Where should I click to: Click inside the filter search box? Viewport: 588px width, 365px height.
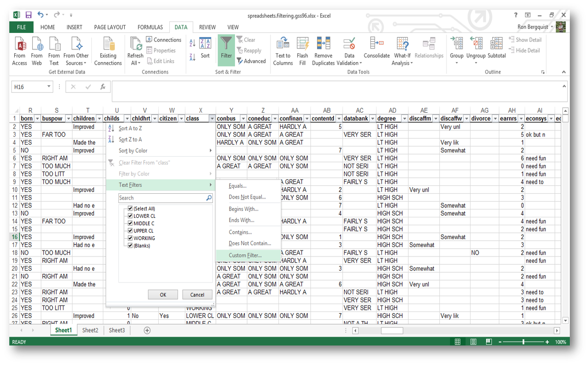pyautogui.click(x=162, y=198)
